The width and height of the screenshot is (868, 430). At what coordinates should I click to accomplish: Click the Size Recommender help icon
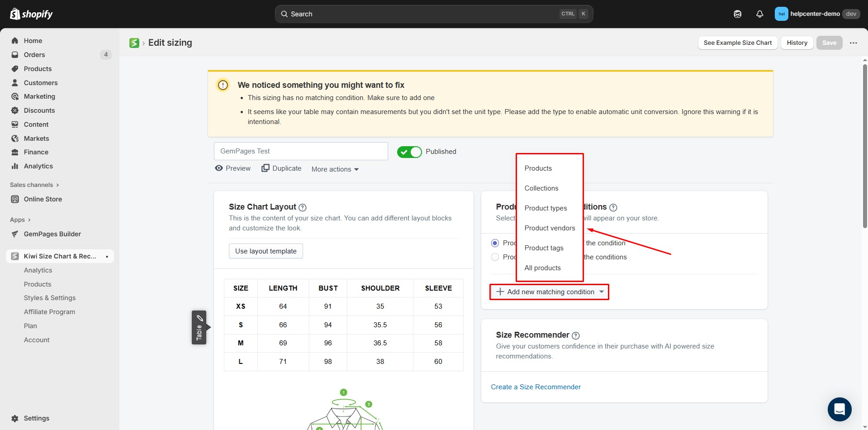575,335
